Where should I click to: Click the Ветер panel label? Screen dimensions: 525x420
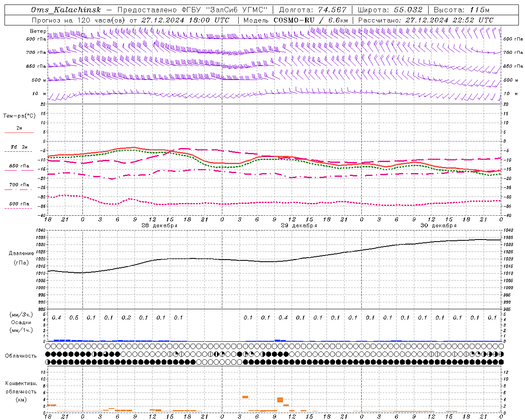pos(38,31)
